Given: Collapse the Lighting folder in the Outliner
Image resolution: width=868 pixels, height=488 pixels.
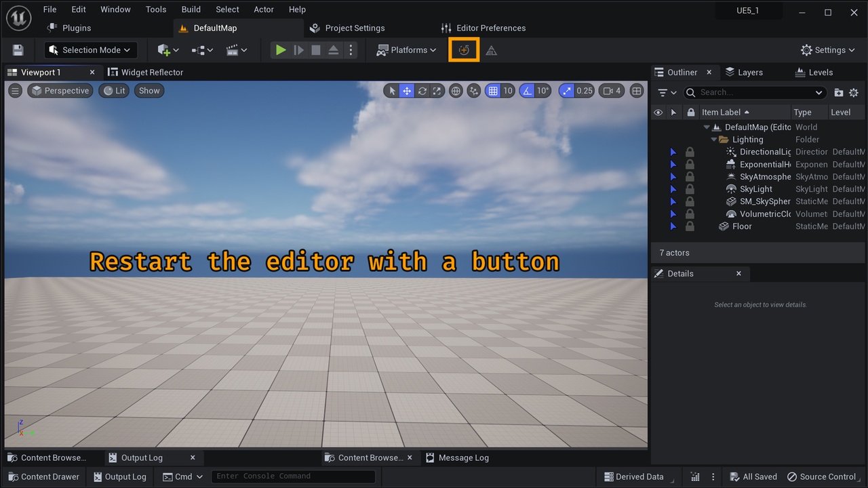Looking at the screenshot, I should [714, 140].
